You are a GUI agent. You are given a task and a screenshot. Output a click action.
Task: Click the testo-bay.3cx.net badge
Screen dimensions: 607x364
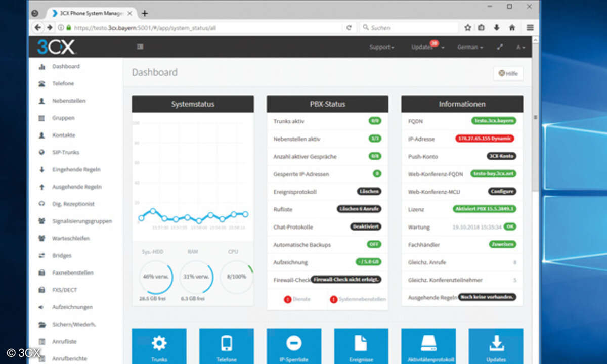click(493, 174)
